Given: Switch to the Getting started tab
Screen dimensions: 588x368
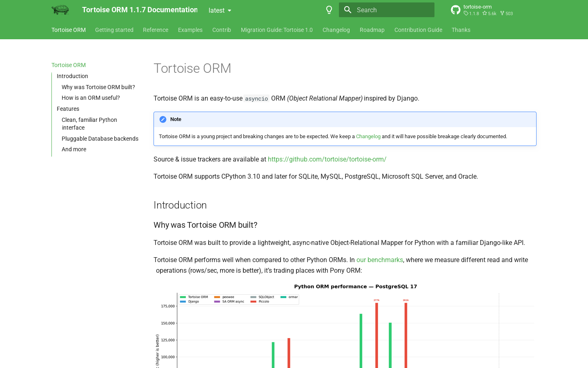Looking at the screenshot, I should pyautogui.click(x=114, y=30).
